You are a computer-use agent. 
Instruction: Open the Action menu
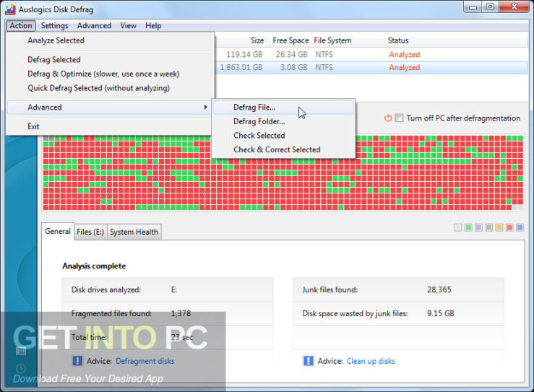click(x=21, y=25)
